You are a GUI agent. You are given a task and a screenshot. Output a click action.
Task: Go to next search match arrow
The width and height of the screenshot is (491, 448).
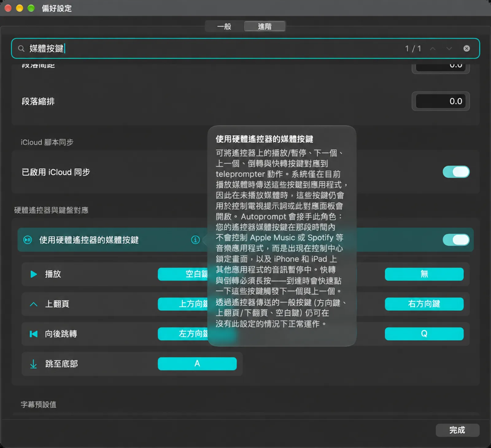click(449, 48)
